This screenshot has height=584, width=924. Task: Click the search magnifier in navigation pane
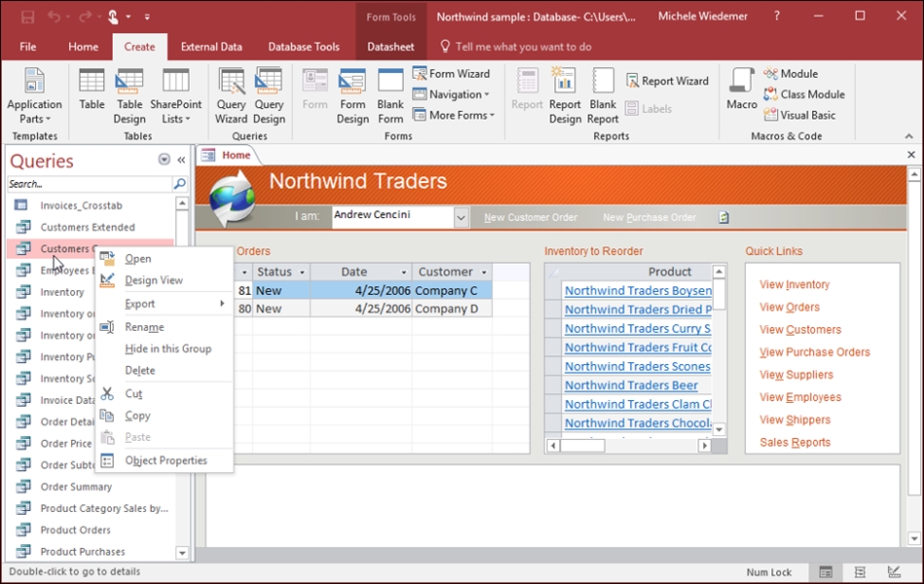[x=180, y=184]
